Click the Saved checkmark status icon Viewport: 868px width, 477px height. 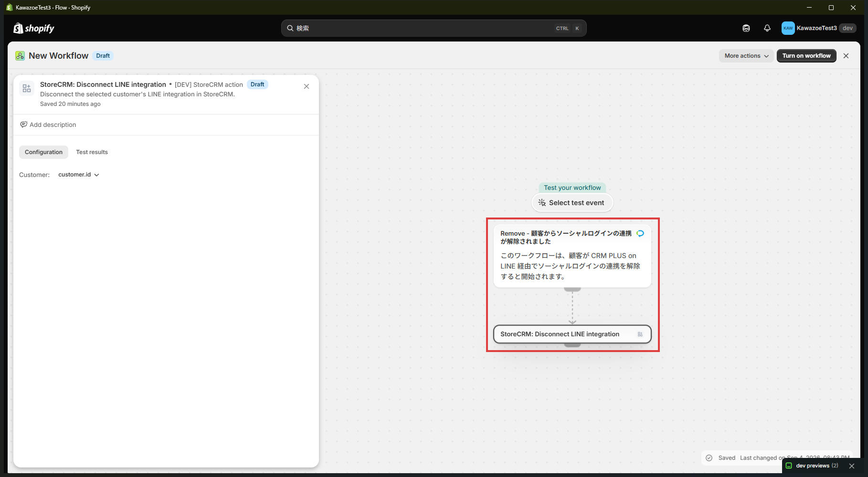[709, 458]
